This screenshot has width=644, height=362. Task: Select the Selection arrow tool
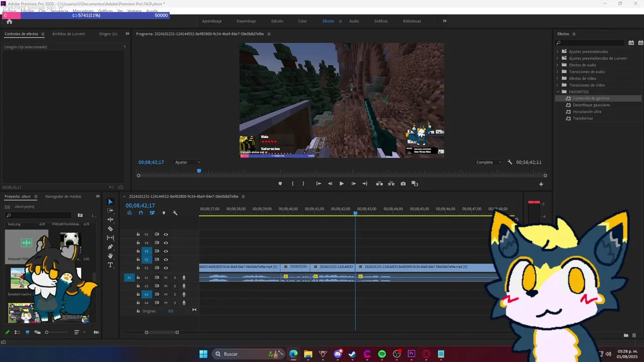click(x=111, y=202)
